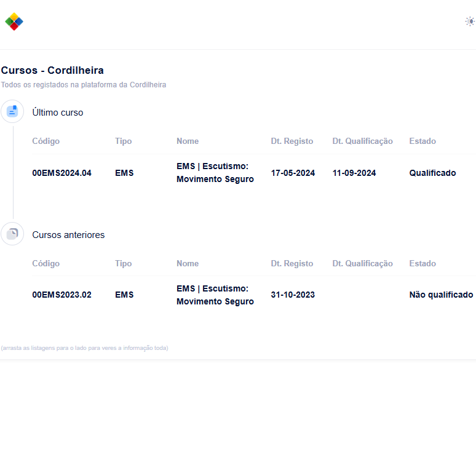The image size is (476, 476).
Task: Click the Último curso document icon
Action: [x=12, y=111]
